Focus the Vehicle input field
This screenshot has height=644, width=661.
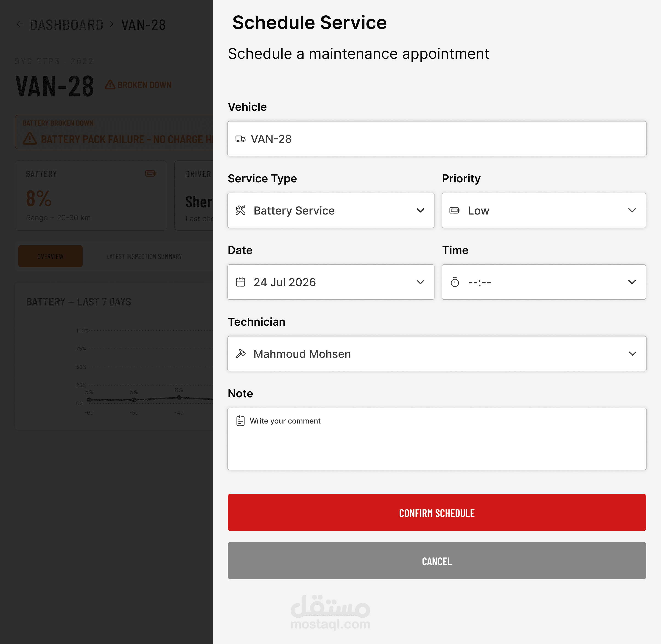point(437,139)
